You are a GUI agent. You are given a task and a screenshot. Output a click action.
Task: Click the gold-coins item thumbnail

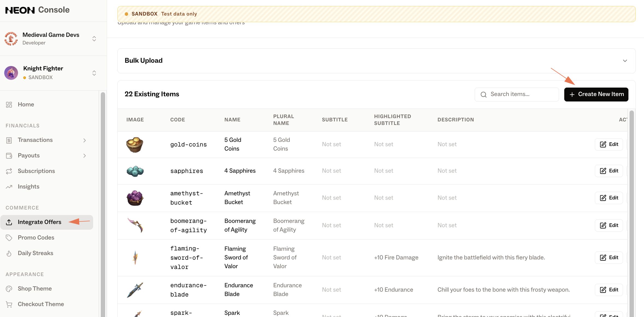135,145
